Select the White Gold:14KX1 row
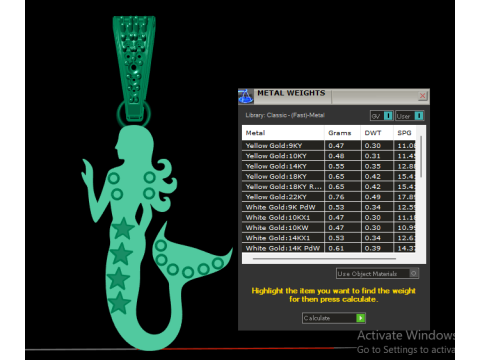480x360 pixels. tap(329, 238)
